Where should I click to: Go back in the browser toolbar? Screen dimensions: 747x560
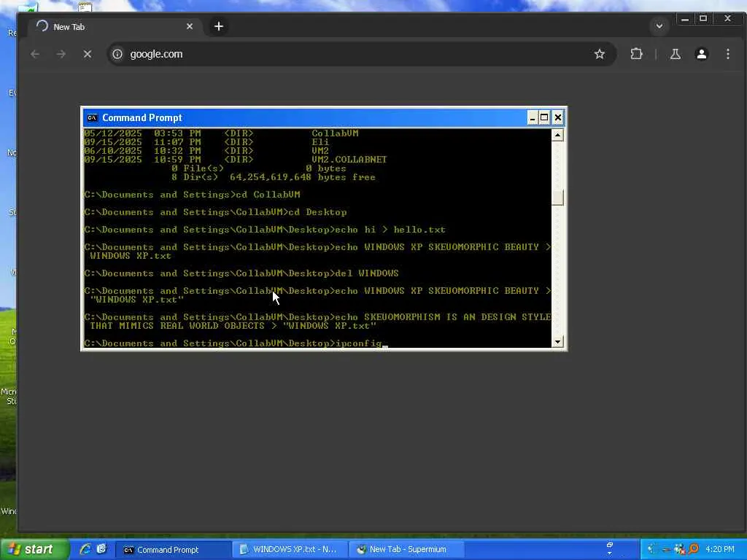pos(35,54)
